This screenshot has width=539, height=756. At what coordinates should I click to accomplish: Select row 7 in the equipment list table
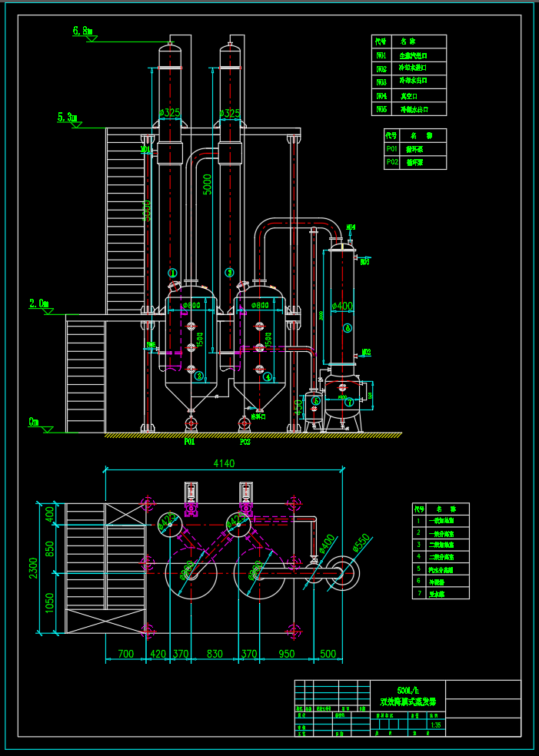coord(441,593)
